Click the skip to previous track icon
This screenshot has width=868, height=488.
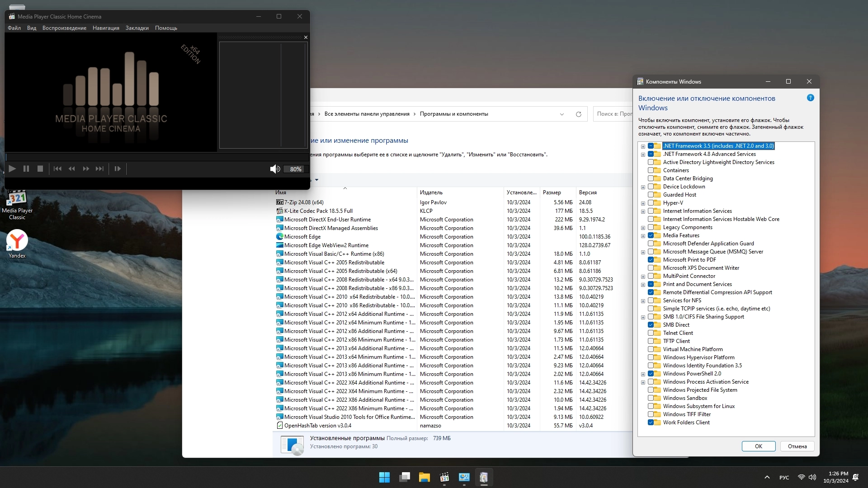[57, 169]
